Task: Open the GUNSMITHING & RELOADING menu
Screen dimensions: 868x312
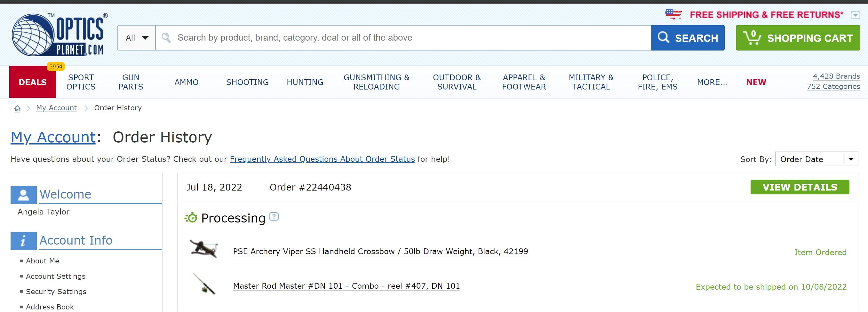Action: pos(376,82)
